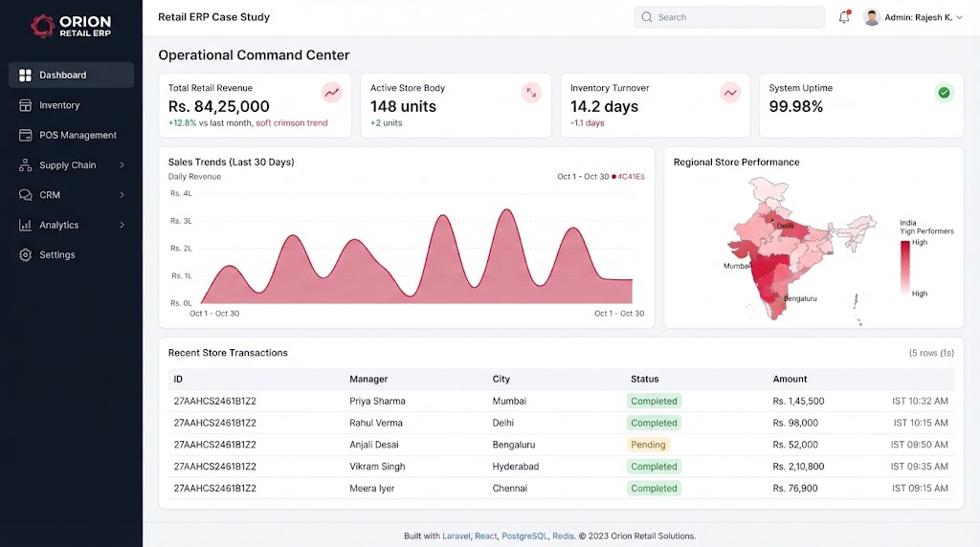Open the notifications bell
This screenshot has width=980, height=547.
[844, 17]
